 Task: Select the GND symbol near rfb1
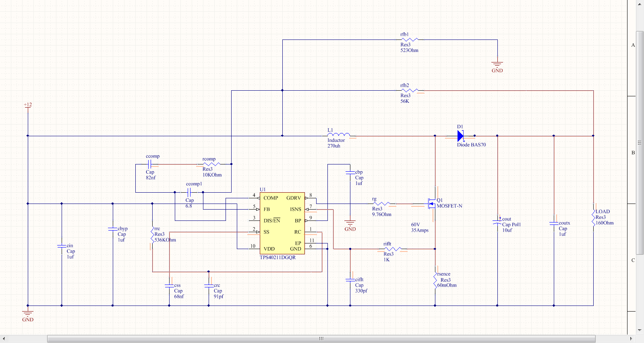pyautogui.click(x=497, y=67)
